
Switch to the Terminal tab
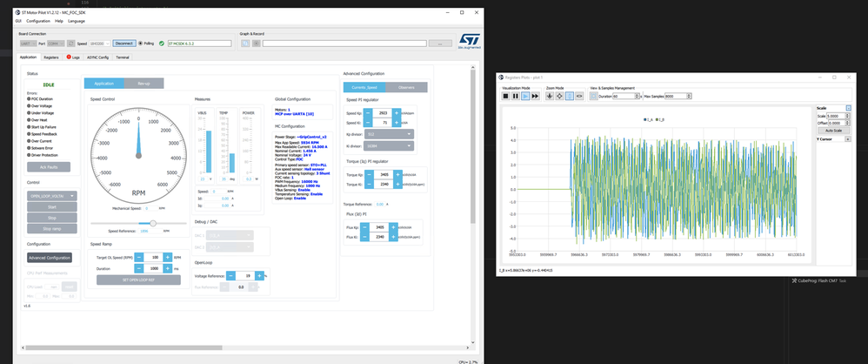coord(123,57)
